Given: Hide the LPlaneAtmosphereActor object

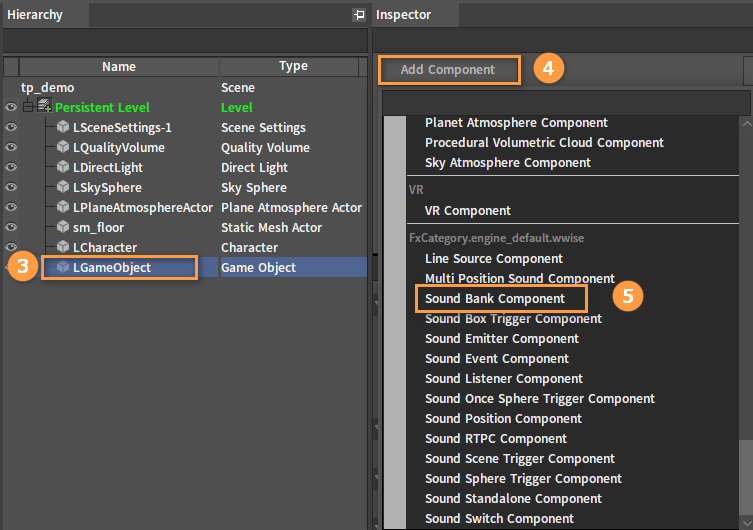Looking at the screenshot, I should click(11, 207).
